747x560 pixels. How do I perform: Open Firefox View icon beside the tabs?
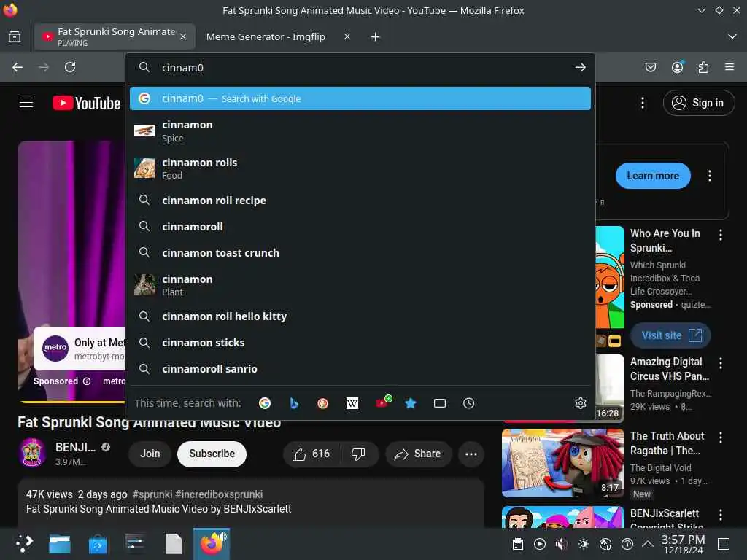[x=15, y=36]
